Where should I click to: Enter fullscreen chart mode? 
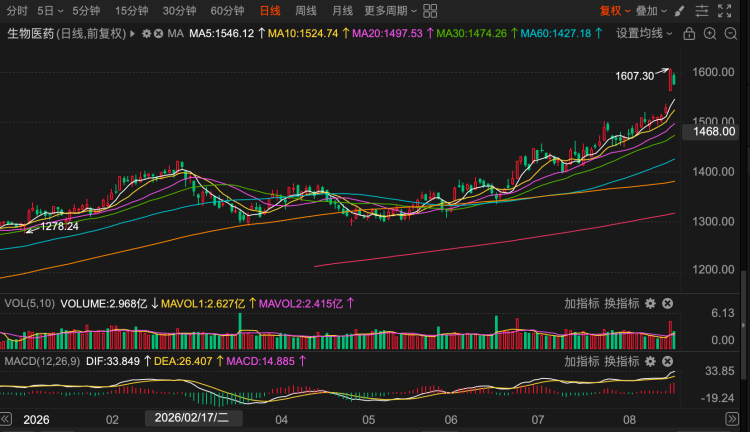(x=725, y=11)
